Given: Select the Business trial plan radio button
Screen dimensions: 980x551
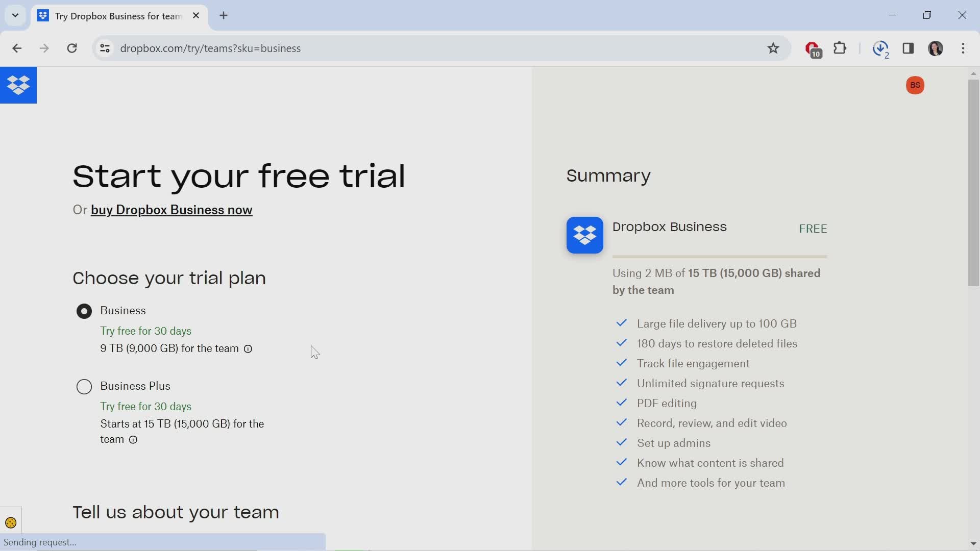Looking at the screenshot, I should tap(84, 310).
